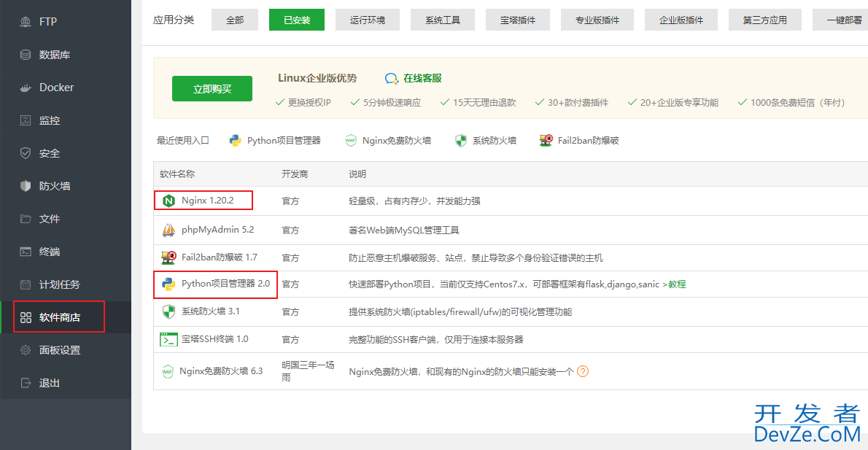The image size is (868, 450).
Task: Click the 数据库 database icon in sidebar
Action: click(26, 55)
